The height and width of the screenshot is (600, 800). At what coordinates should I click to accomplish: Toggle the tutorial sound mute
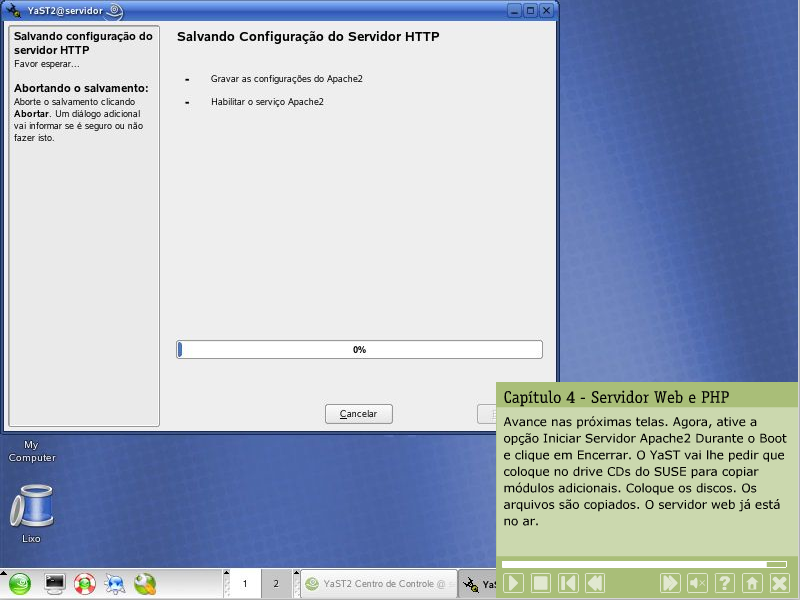(x=698, y=583)
